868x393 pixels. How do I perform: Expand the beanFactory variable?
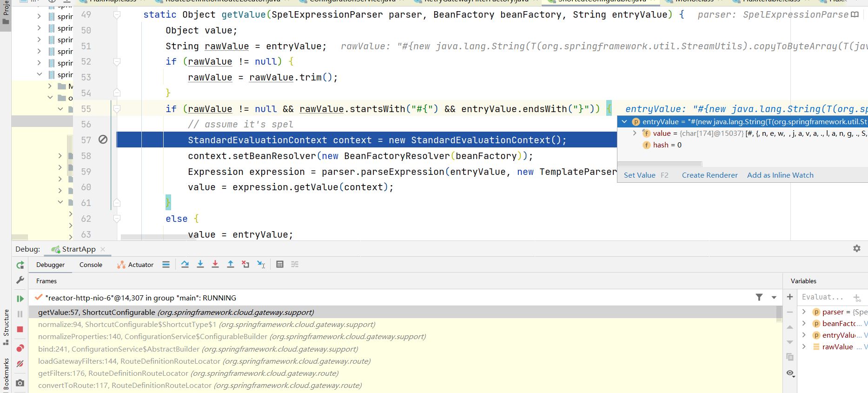click(x=804, y=323)
